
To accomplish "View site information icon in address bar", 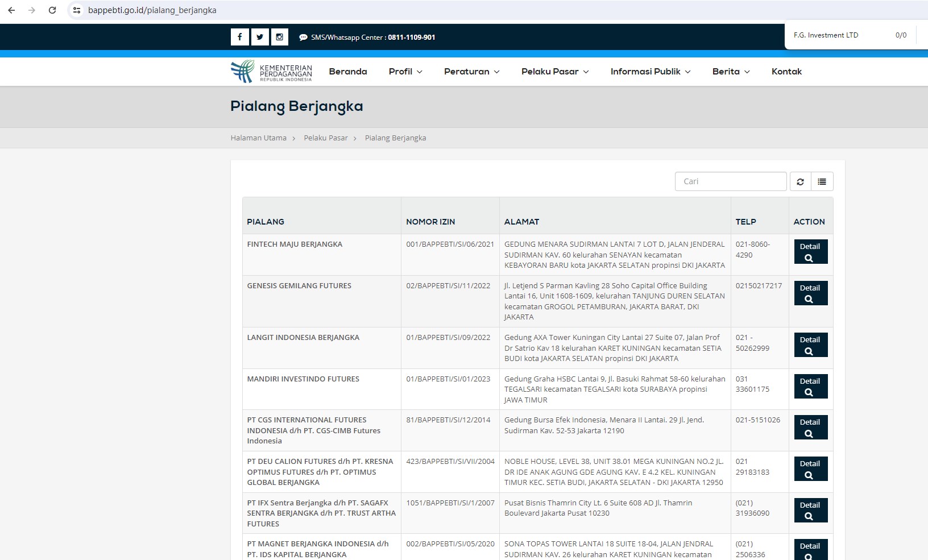I will (77, 10).
